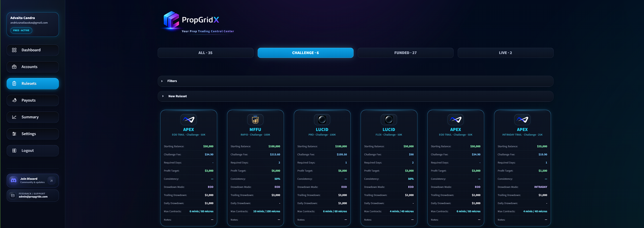The image size is (644, 228).
Task: Click the Join Discord arrow icon
Action: 52,181
